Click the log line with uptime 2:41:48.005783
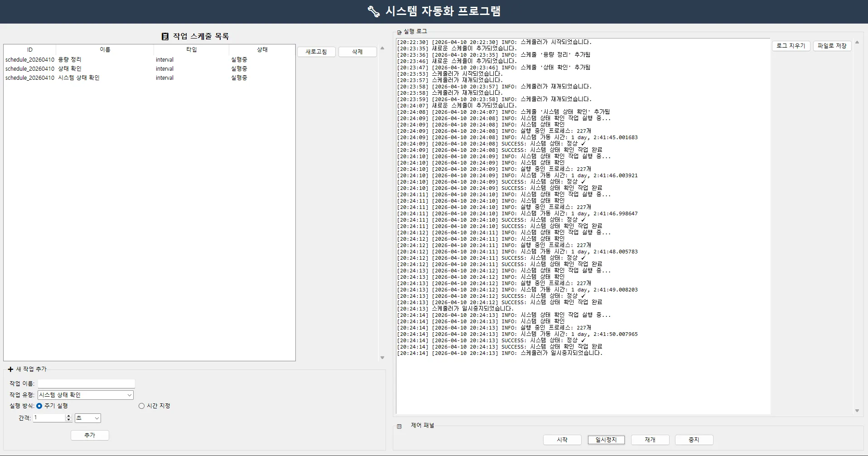 click(517, 252)
